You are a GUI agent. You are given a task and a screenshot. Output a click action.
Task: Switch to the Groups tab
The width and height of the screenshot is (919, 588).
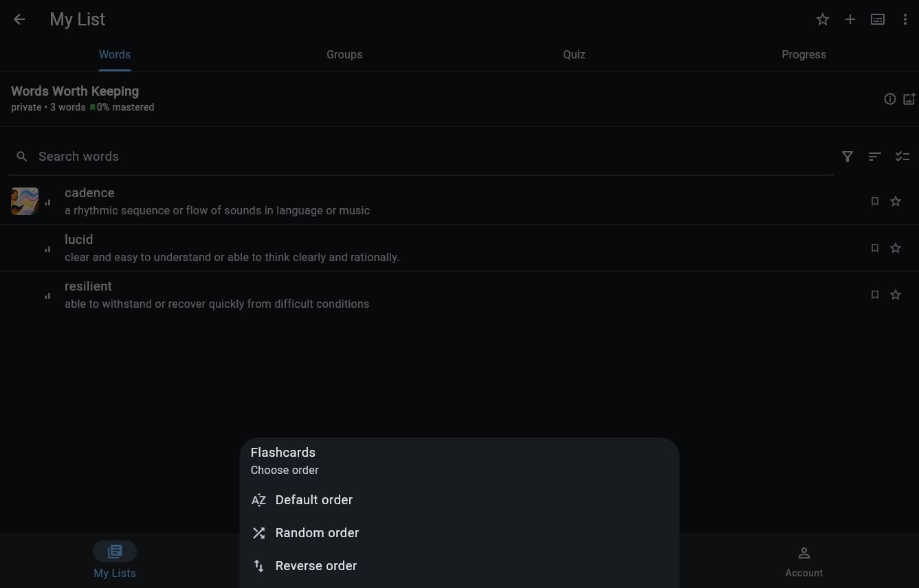[x=344, y=54]
